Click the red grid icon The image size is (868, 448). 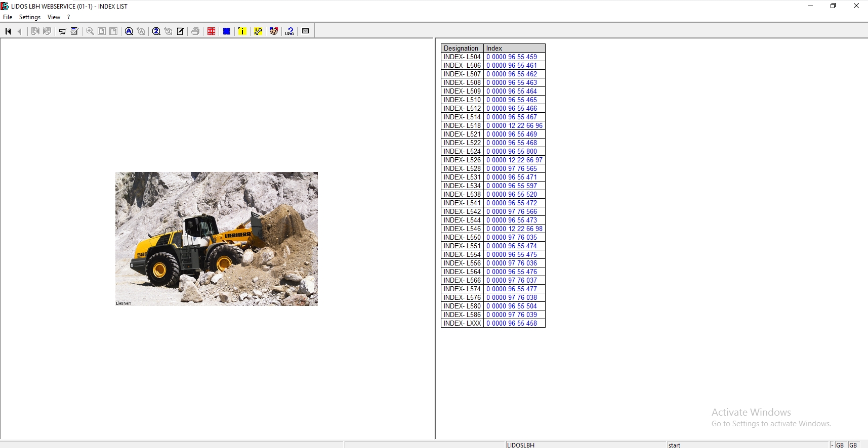(x=212, y=31)
